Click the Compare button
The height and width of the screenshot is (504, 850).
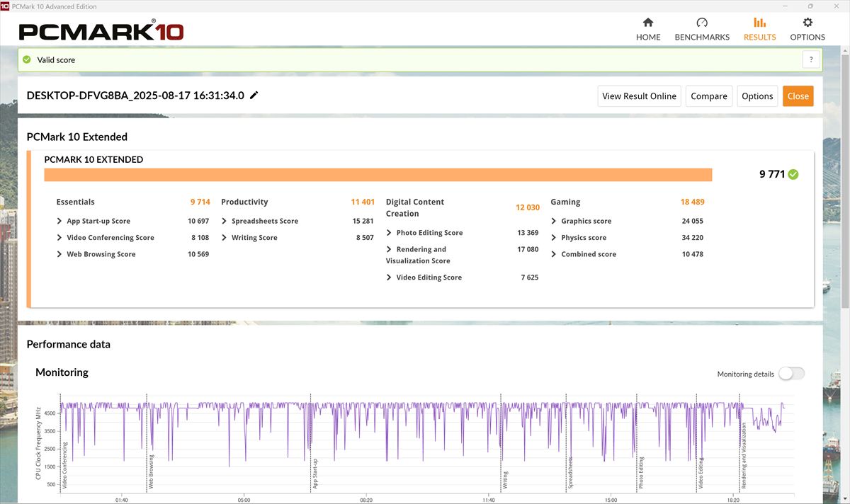click(709, 96)
